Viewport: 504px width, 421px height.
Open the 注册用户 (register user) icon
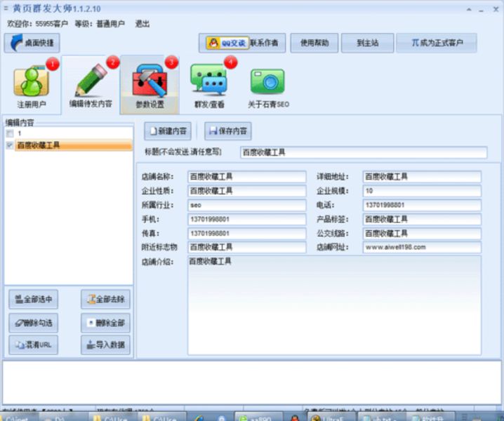click(32, 83)
